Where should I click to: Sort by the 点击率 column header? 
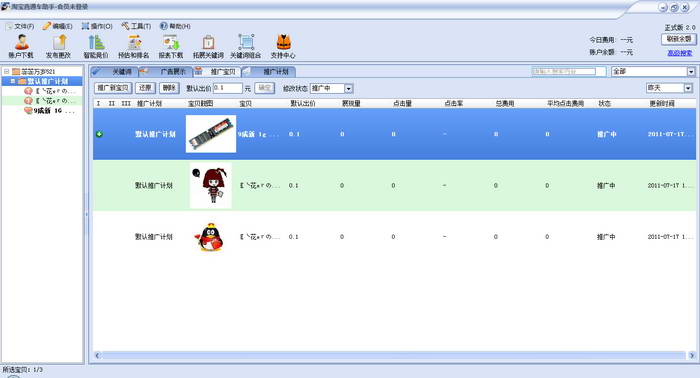[x=454, y=104]
